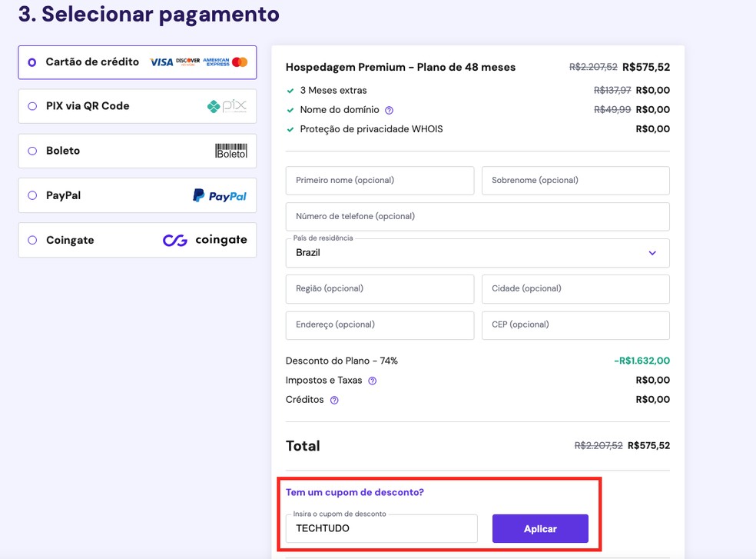Click the PayPal logo

(220, 195)
